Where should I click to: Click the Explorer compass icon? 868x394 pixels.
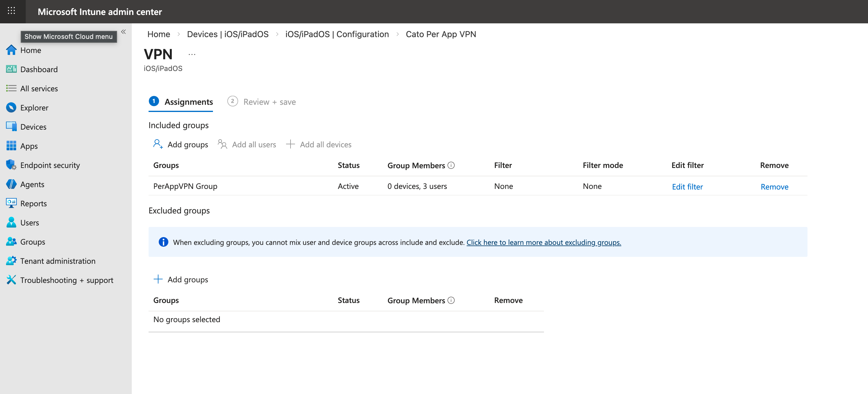11,107
